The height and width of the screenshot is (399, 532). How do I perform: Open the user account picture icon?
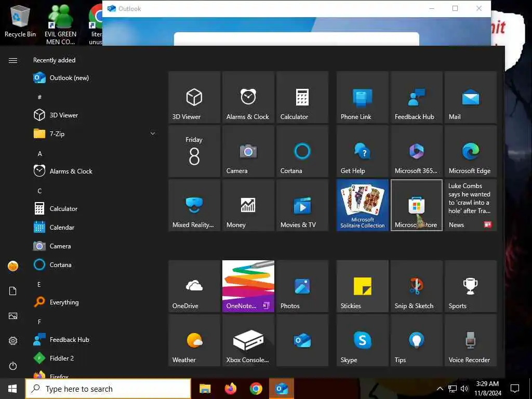13,266
